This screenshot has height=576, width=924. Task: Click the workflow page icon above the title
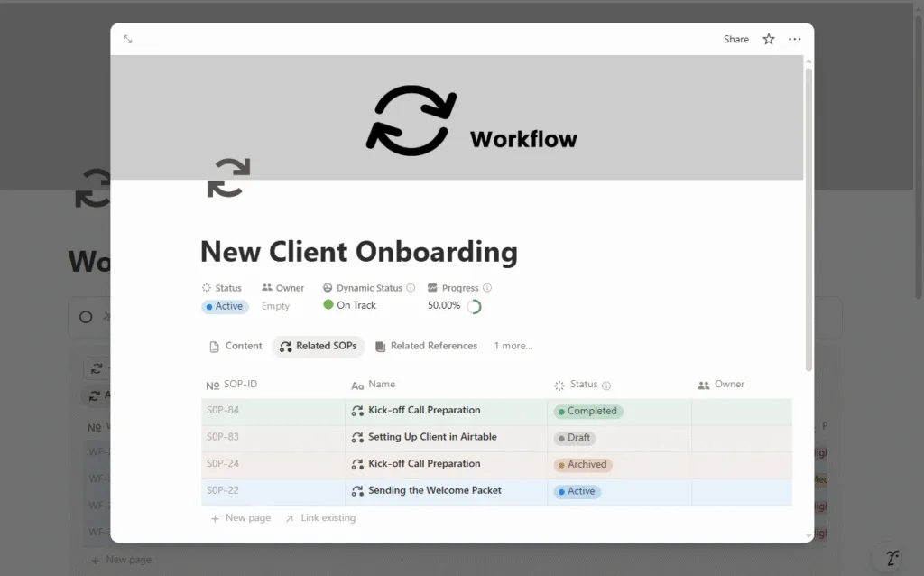(x=228, y=178)
